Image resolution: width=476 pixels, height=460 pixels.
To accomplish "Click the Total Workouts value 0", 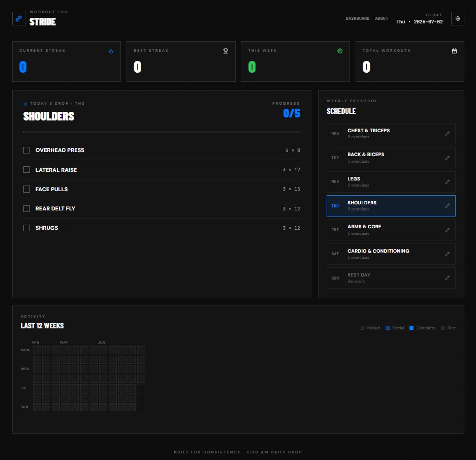I will pyautogui.click(x=366, y=67).
